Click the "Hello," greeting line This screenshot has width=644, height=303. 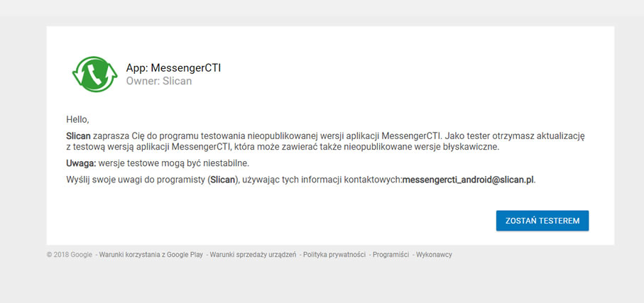(x=77, y=119)
